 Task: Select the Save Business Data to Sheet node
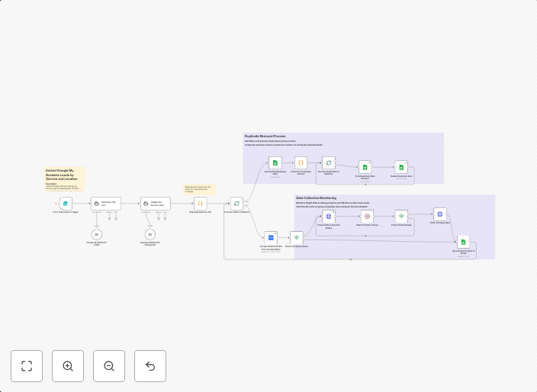pos(463,243)
